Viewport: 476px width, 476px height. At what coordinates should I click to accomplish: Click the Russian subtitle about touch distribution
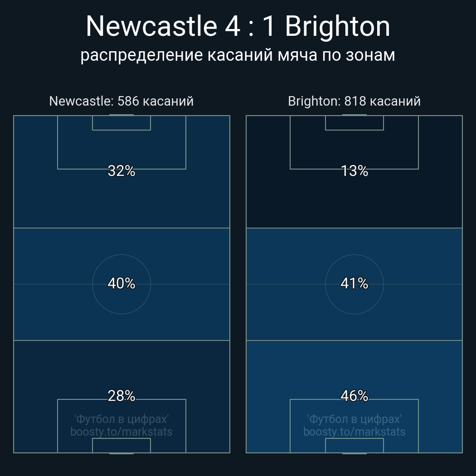(238, 55)
